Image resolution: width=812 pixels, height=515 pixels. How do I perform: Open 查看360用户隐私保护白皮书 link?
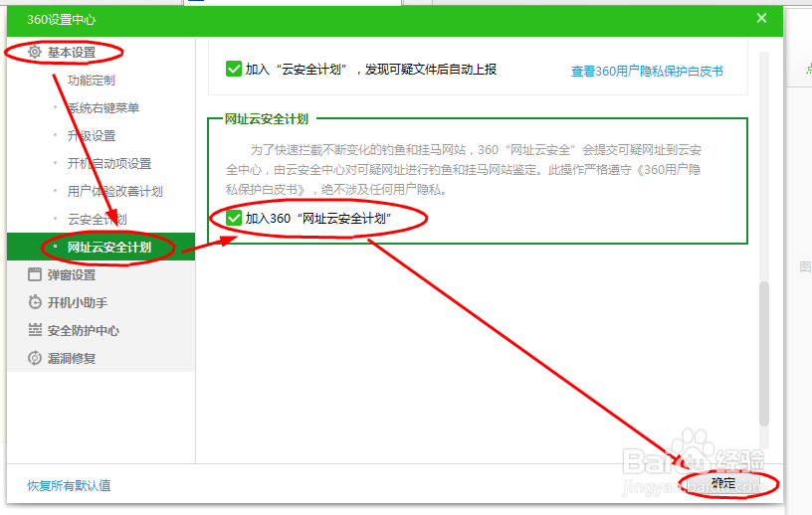(647, 72)
